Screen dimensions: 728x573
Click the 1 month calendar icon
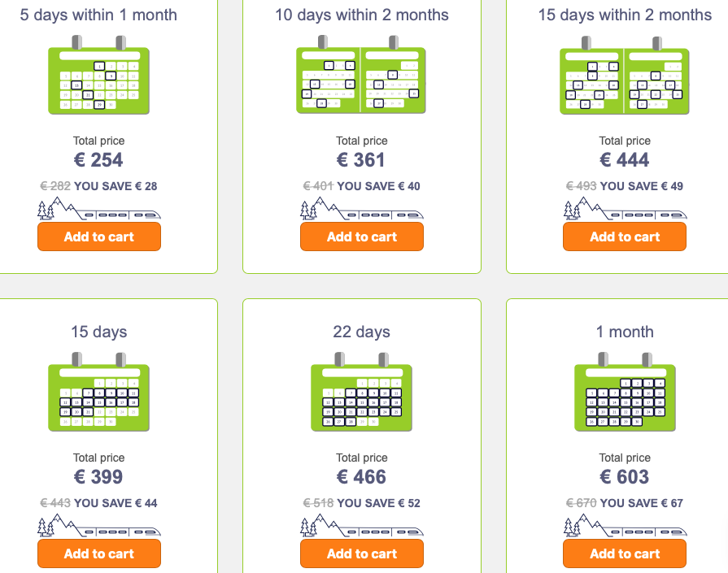(625, 392)
